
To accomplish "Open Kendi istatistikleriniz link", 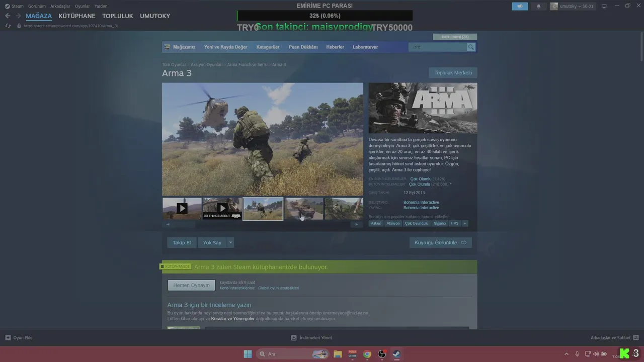I will pos(237,288).
